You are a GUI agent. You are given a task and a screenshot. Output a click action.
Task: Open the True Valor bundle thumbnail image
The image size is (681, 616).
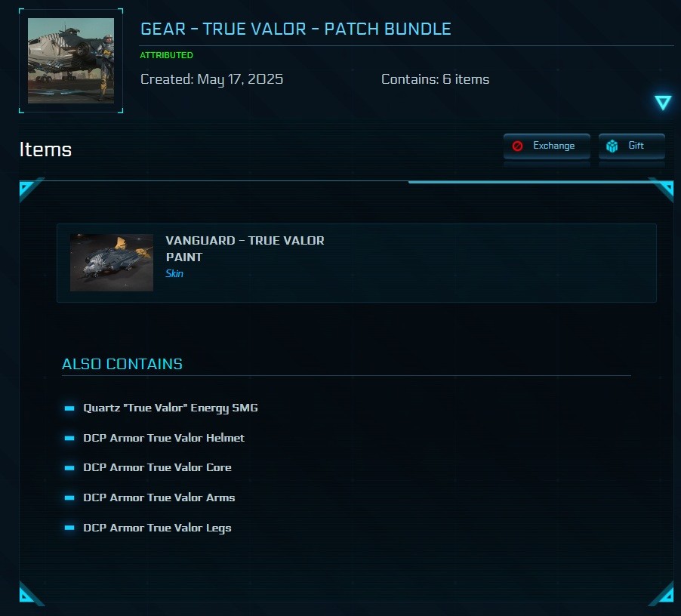click(x=71, y=61)
